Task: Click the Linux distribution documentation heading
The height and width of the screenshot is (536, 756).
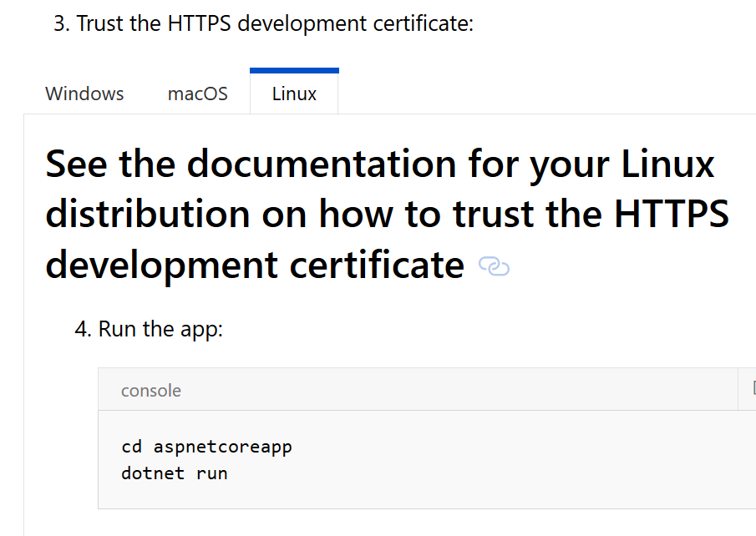Action: [387, 214]
